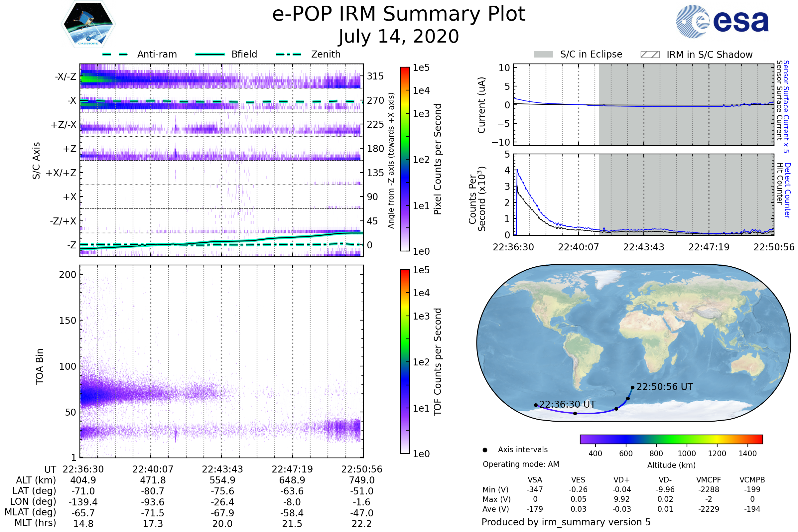Click the VMCPF column header
The width and height of the screenshot is (798, 532).
click(709, 480)
